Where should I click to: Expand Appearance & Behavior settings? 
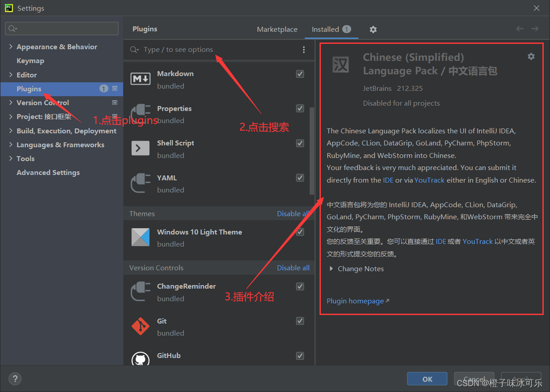pos(11,47)
